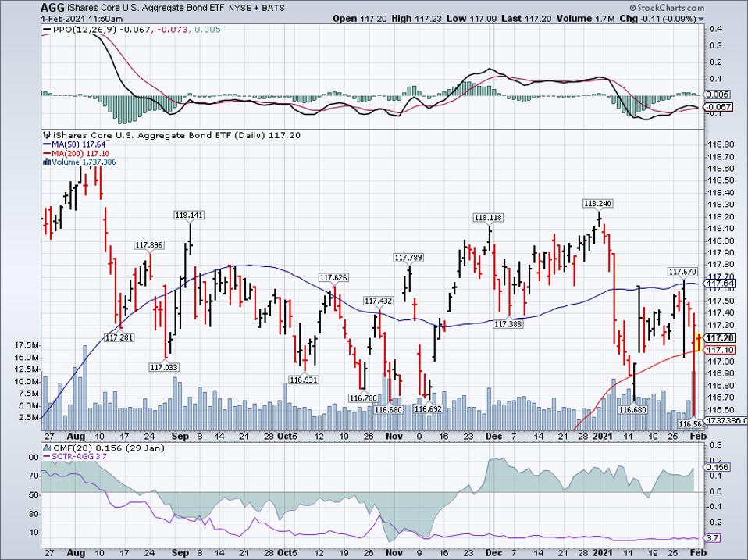The width and height of the screenshot is (748, 560).
Task: Click the Open 117.20 value in the header
Action: (x=360, y=19)
